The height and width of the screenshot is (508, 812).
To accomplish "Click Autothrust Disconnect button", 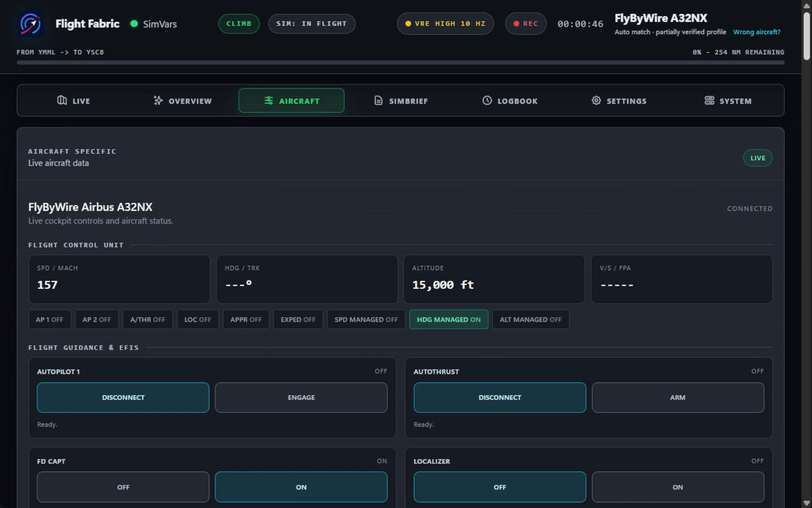I will tap(500, 397).
